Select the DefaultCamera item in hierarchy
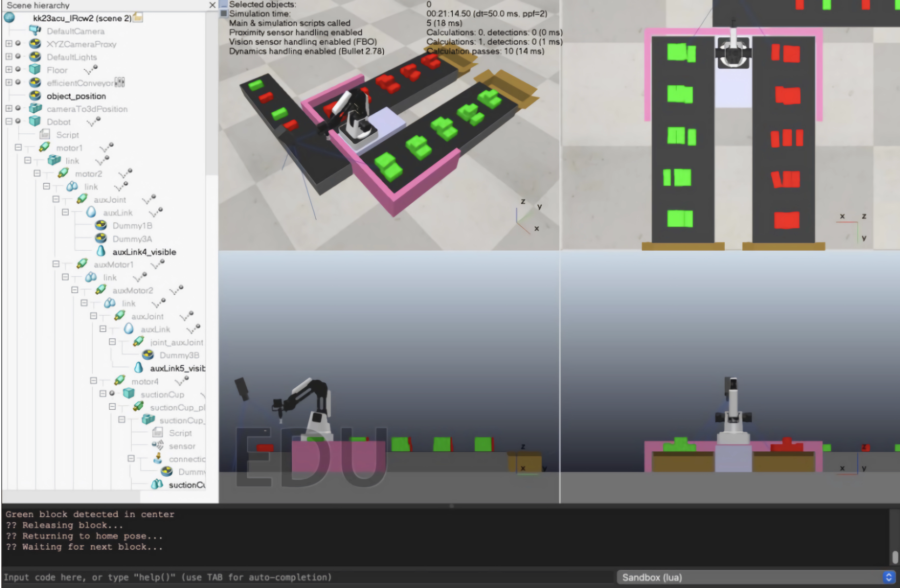This screenshot has width=900, height=588. pyautogui.click(x=76, y=31)
